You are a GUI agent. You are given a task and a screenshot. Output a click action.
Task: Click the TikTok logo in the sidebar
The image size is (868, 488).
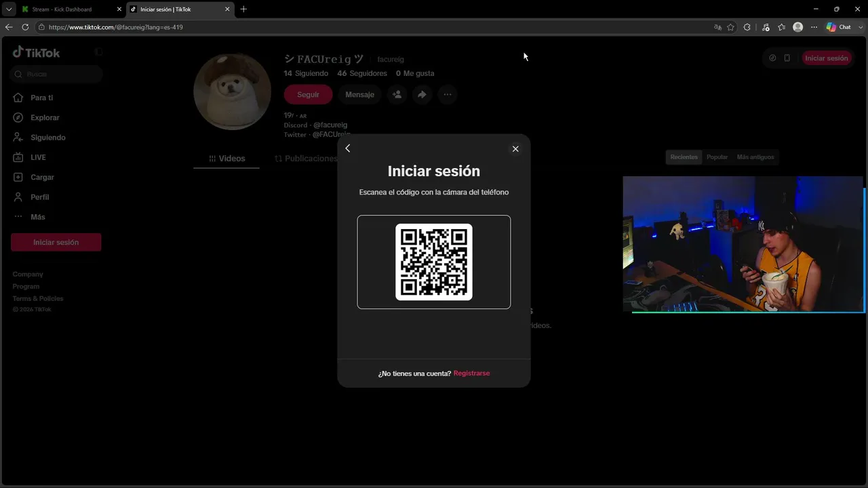[x=37, y=52]
